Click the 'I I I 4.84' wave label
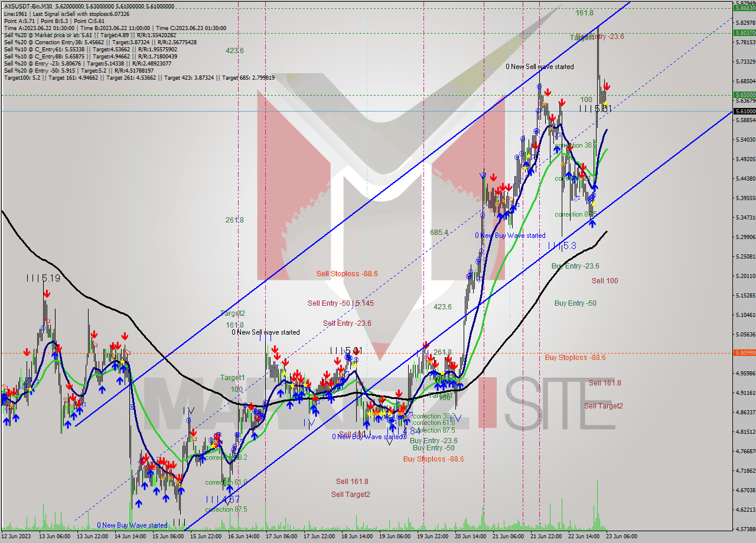 click(x=403, y=431)
